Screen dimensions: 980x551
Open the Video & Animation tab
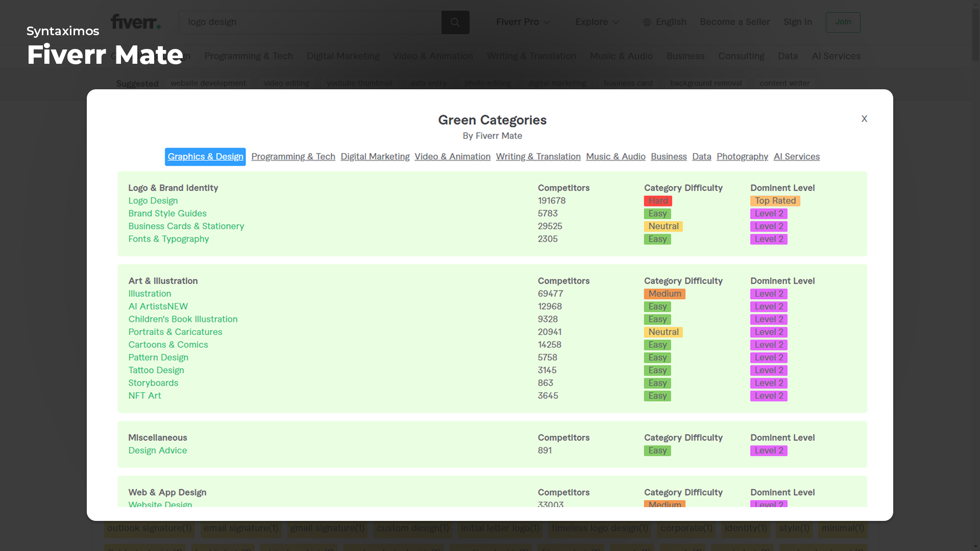tap(452, 157)
